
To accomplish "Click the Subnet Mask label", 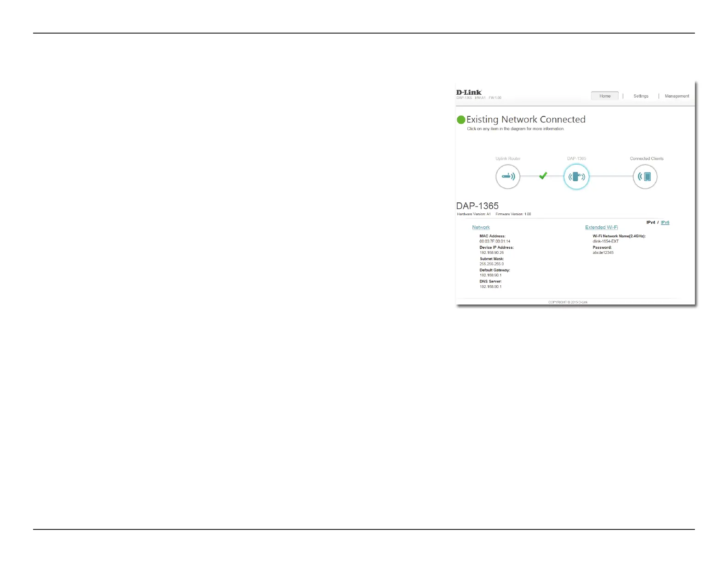I will [x=492, y=259].
